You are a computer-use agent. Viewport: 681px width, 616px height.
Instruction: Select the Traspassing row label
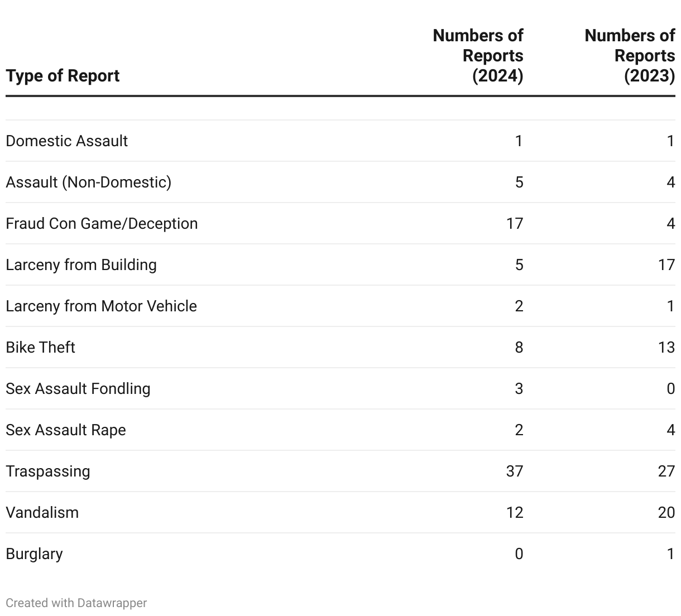pos(48,471)
